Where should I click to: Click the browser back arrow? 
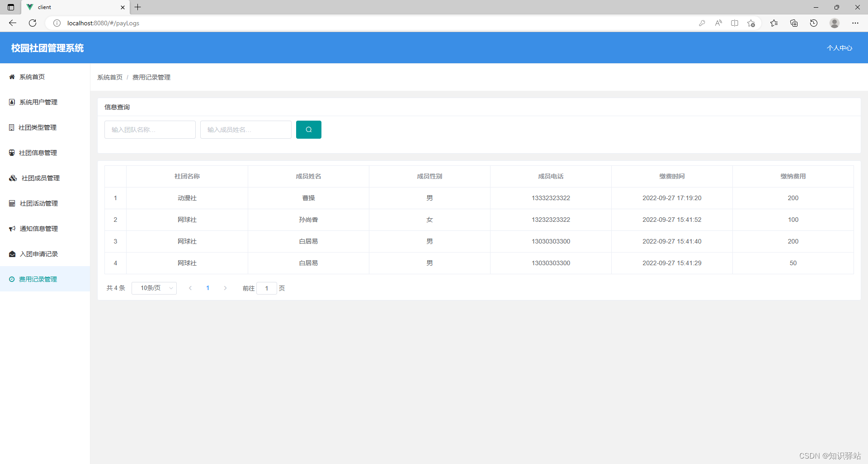(x=13, y=23)
